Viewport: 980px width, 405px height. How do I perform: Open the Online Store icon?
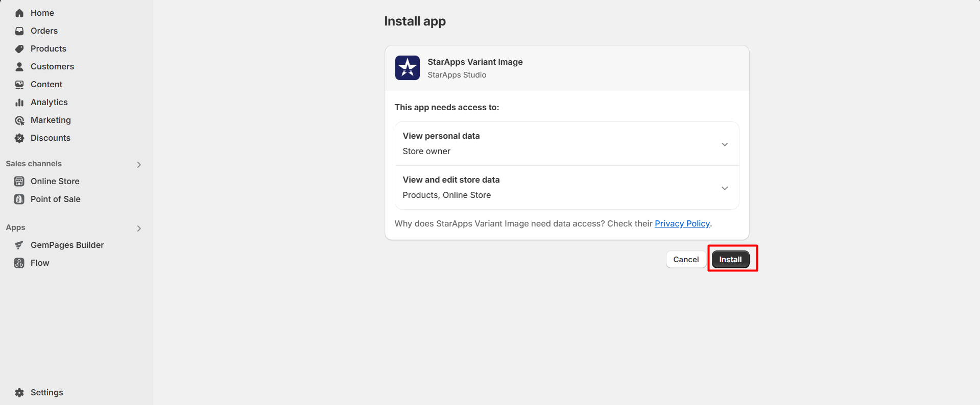coord(19,181)
